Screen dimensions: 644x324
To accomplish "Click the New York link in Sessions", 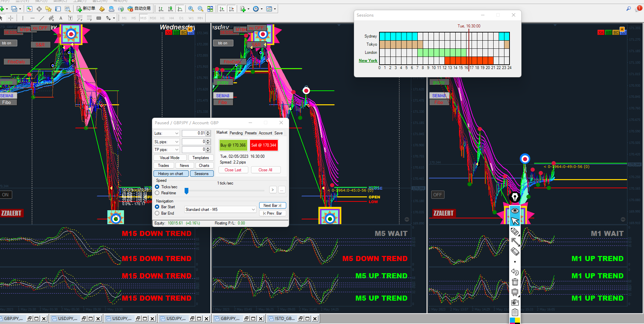I will pos(368,61).
